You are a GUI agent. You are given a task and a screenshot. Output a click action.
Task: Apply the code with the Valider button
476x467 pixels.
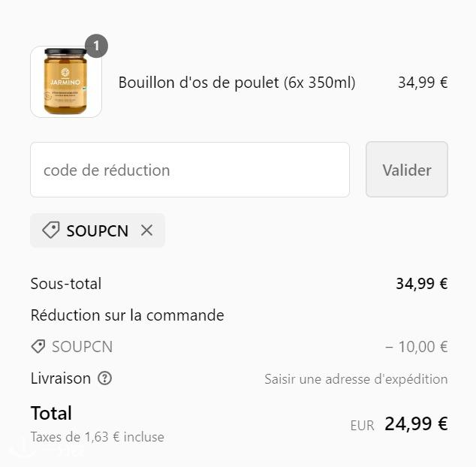[407, 170]
